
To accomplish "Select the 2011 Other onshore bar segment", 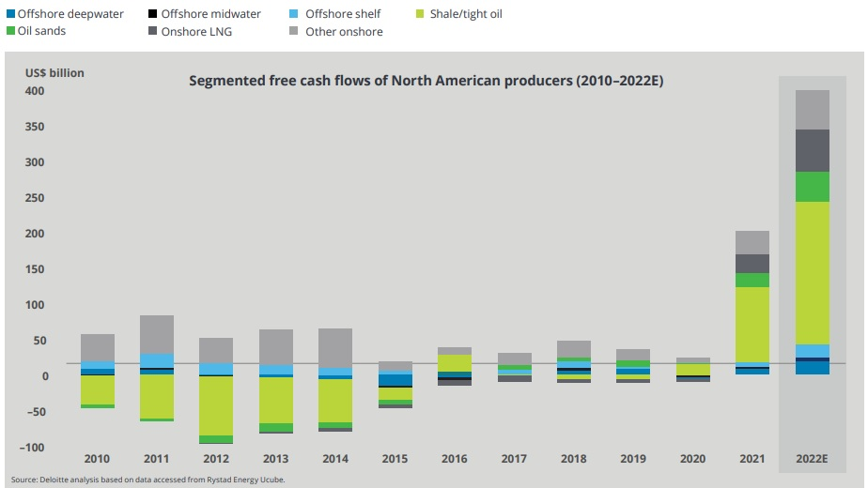I will [157, 334].
